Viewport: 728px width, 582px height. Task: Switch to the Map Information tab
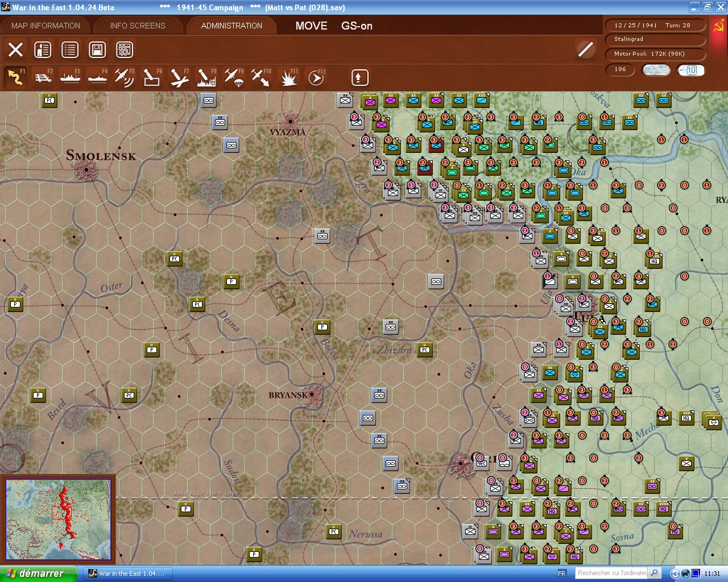[x=45, y=26]
